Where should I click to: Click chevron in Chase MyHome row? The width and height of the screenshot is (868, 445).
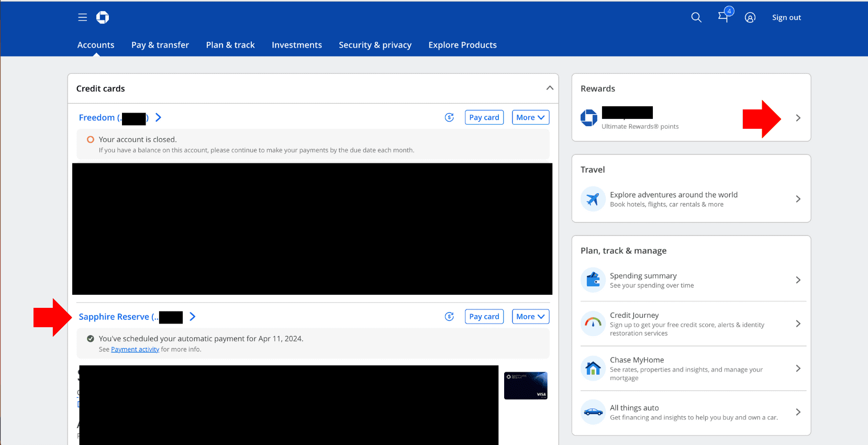(798, 369)
